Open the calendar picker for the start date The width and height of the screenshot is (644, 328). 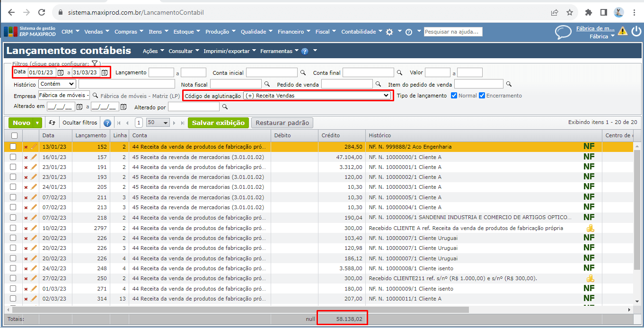60,72
